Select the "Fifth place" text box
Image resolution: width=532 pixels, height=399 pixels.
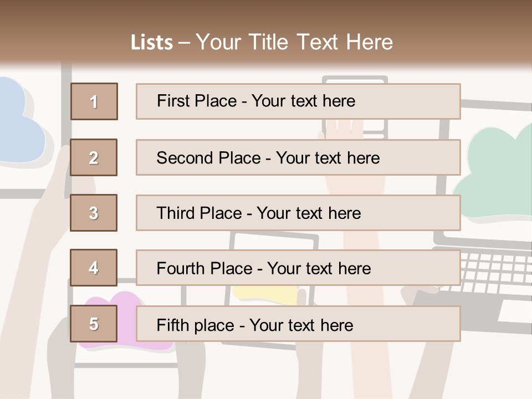(x=298, y=324)
